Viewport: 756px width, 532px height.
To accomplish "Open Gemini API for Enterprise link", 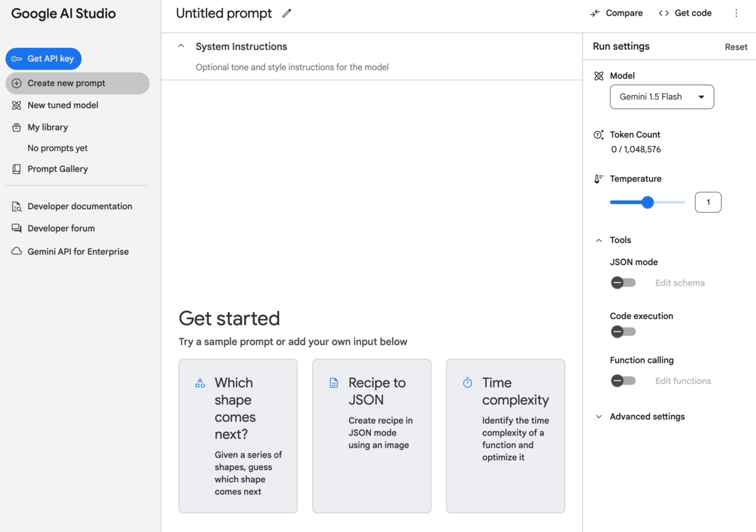I will (77, 251).
